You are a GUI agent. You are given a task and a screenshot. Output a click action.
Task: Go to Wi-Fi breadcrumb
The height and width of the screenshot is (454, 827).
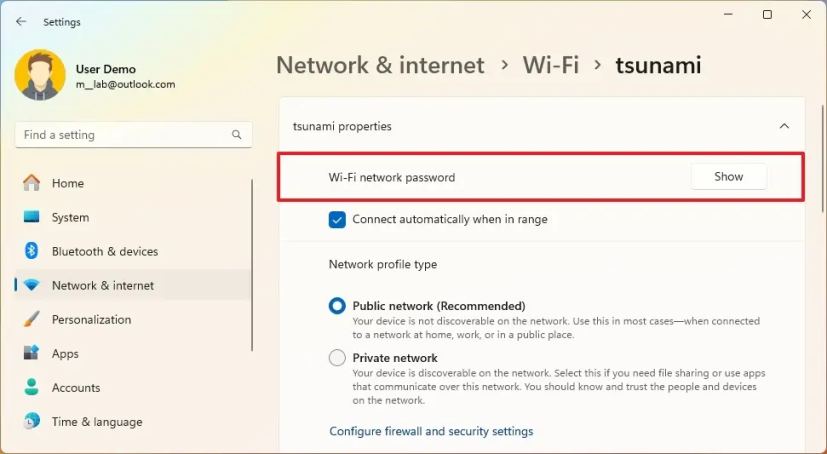pyautogui.click(x=551, y=65)
